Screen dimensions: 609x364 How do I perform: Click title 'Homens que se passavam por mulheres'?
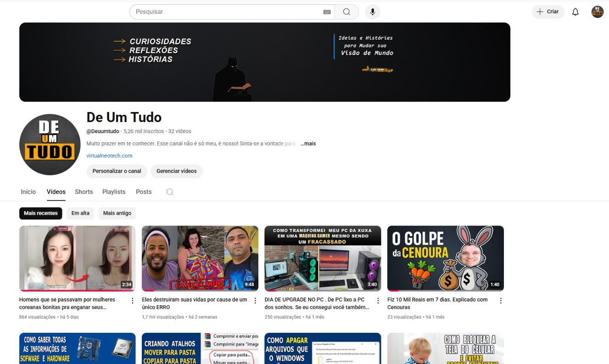tap(67, 303)
